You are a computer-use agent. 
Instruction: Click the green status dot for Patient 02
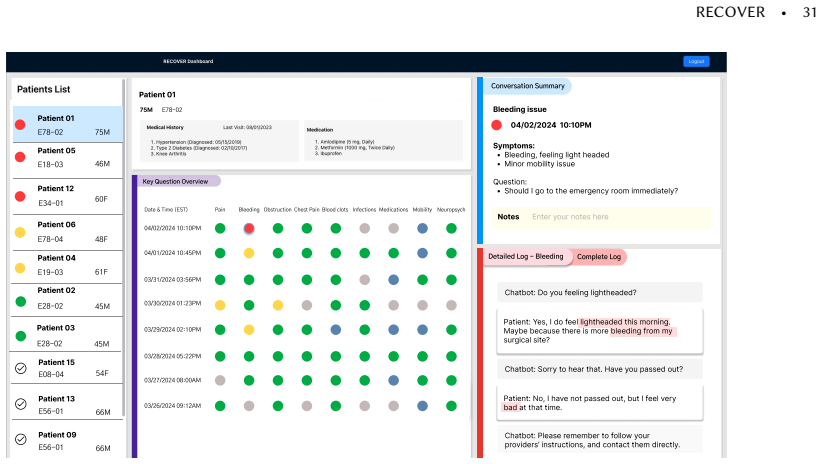(x=20, y=301)
